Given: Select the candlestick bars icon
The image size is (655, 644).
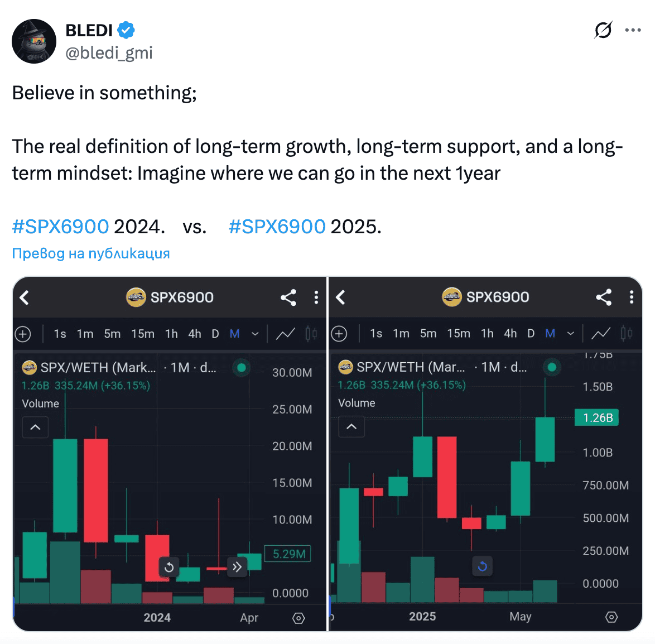Looking at the screenshot, I should (x=311, y=333).
